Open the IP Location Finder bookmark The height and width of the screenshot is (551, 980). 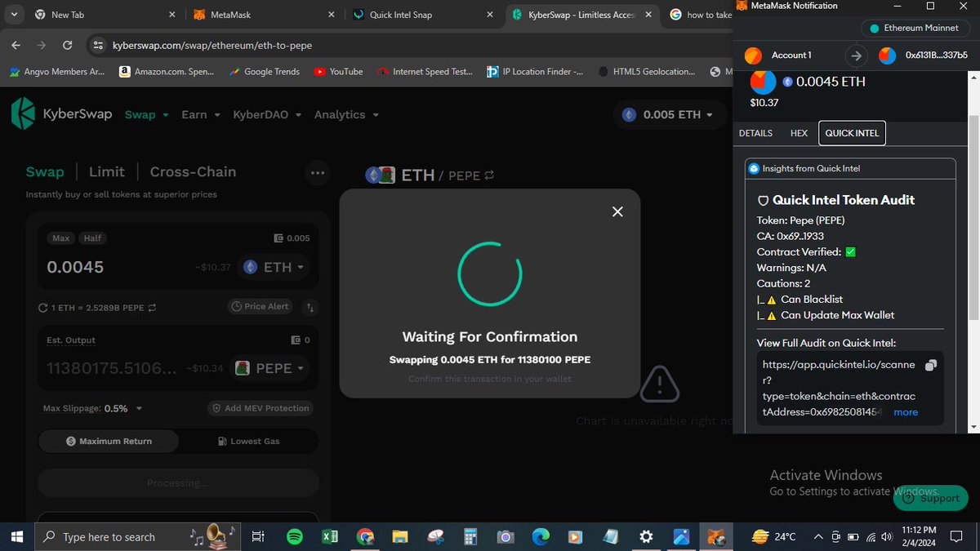coord(535,72)
